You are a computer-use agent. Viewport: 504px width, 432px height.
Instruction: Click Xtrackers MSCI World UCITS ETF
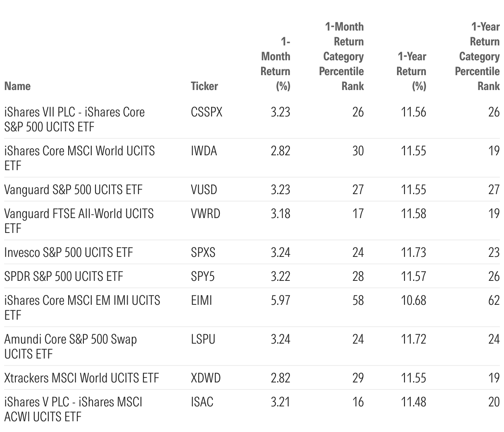pos(81,377)
